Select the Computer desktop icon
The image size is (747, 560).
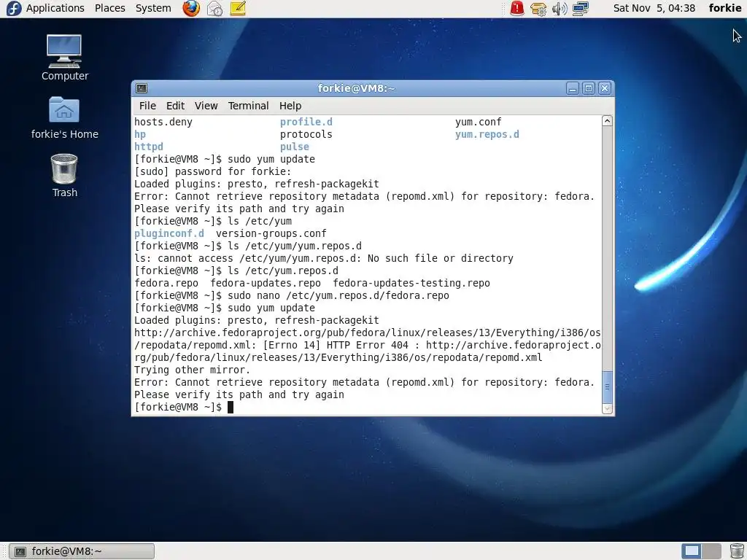(64, 58)
